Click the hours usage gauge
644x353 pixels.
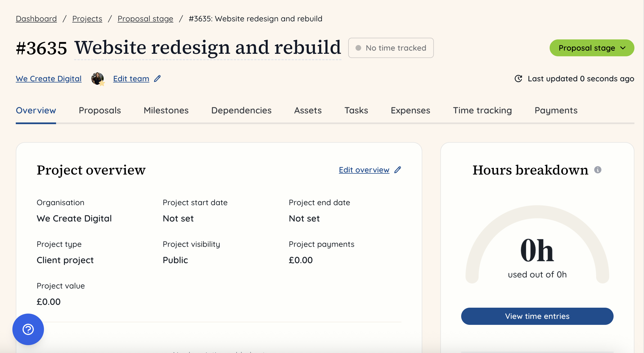(x=537, y=248)
